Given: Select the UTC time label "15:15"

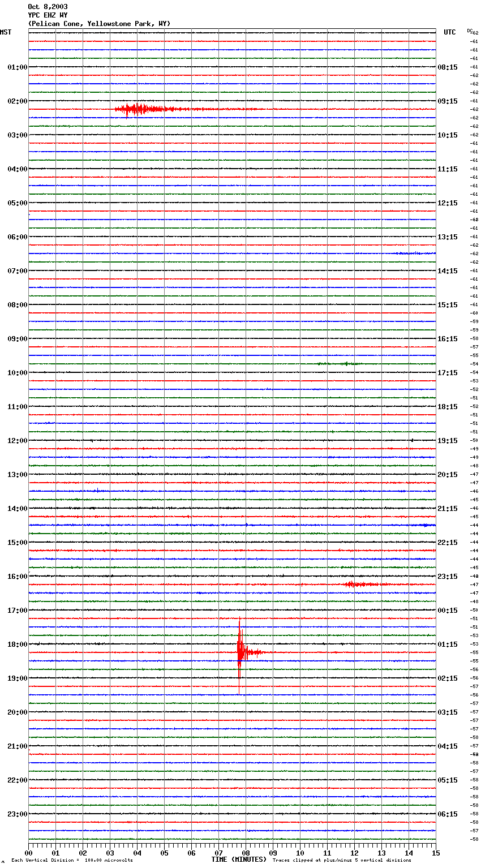Looking at the screenshot, I should coord(448,305).
